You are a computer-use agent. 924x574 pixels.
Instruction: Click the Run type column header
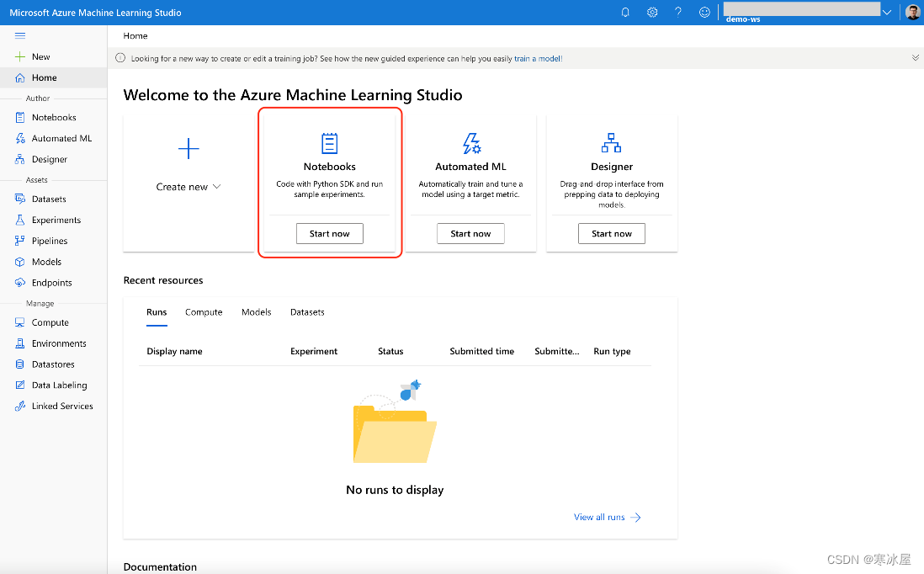613,351
